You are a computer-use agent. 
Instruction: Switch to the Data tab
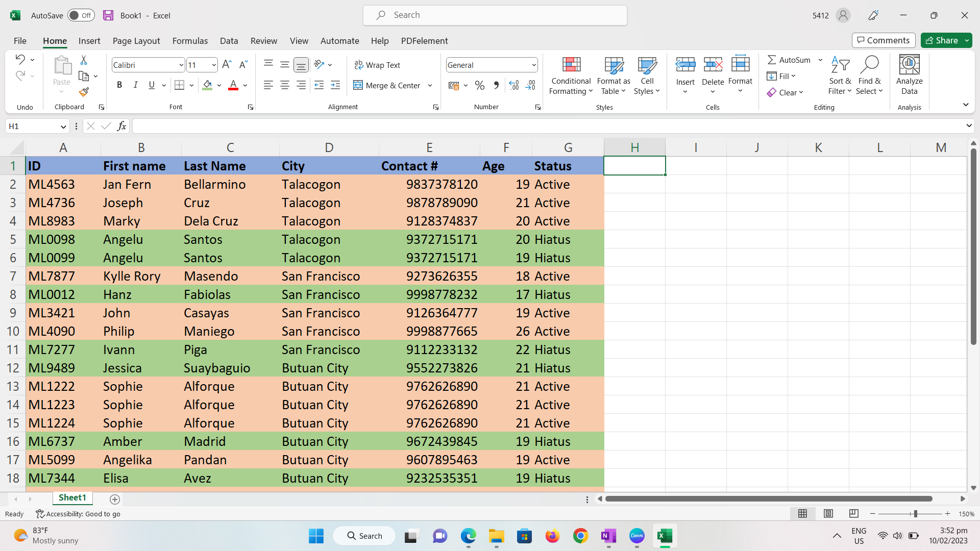[x=229, y=41]
